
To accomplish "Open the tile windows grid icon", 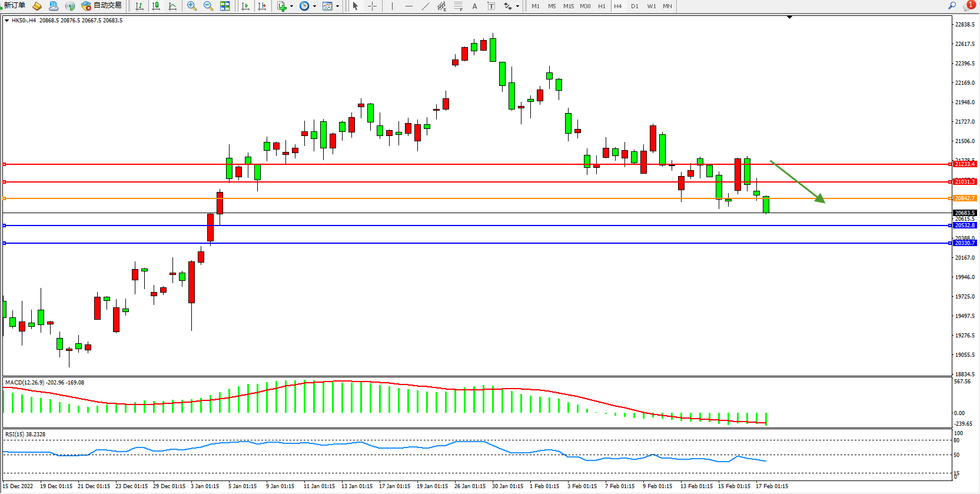I will pyautogui.click(x=225, y=6).
